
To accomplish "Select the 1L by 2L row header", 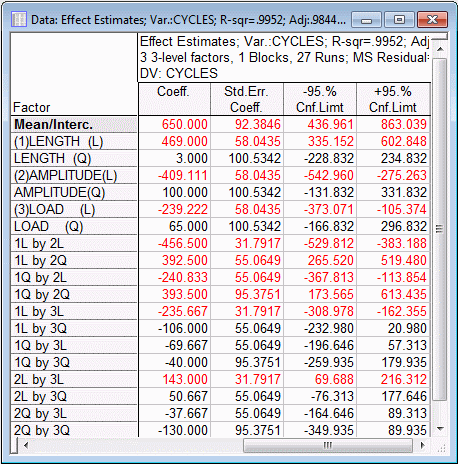I will point(74,243).
